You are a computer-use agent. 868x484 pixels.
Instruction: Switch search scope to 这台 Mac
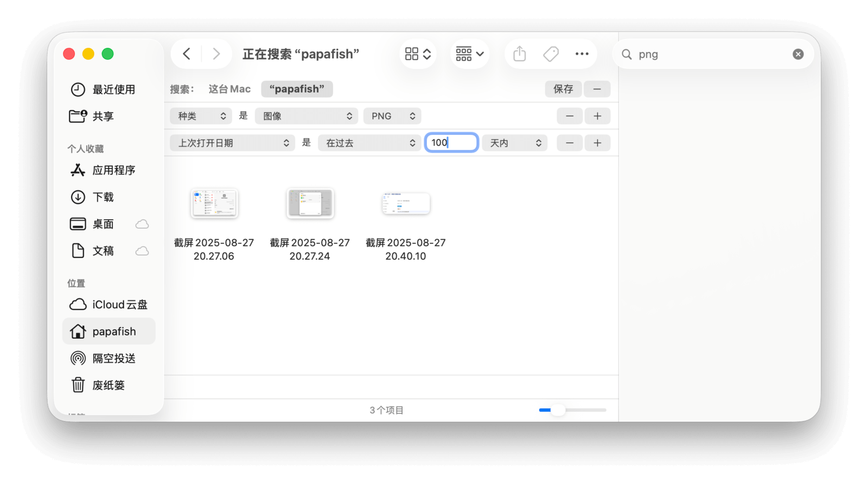(229, 89)
